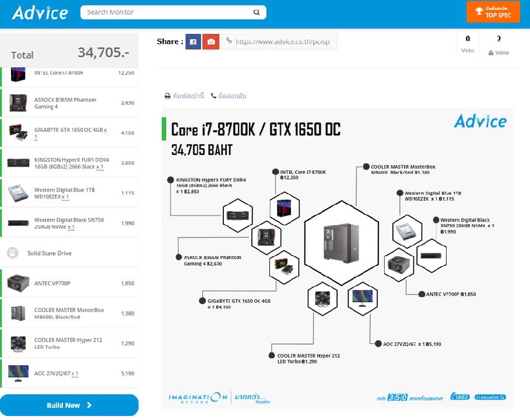Change Kingston HyperX RAM quantity x 1
Screen dimensions: 530x420
[x=100, y=167]
